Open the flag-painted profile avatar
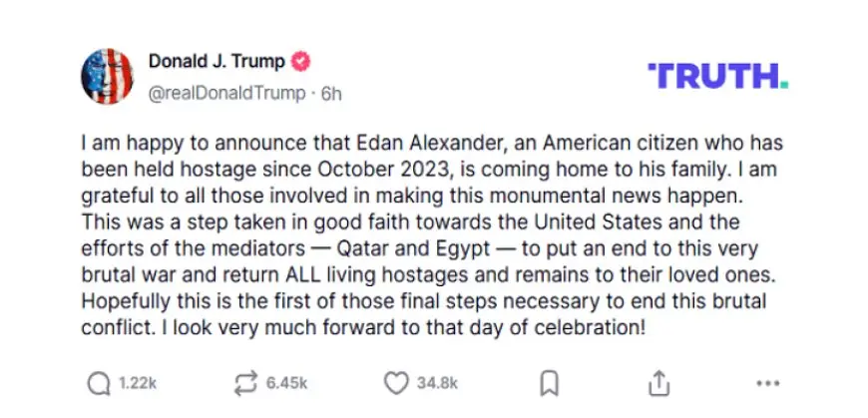Viewport: 868px width, 418px height. (x=107, y=77)
